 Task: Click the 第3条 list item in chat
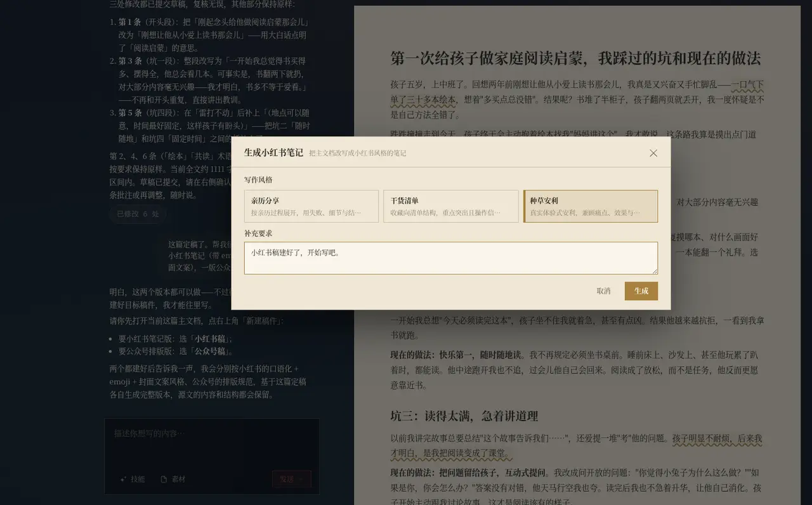tap(213, 81)
